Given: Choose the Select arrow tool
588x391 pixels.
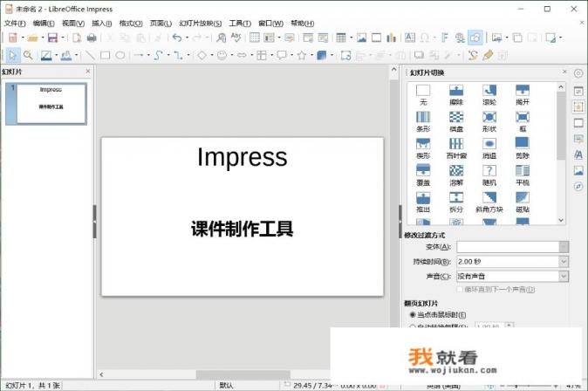Looking at the screenshot, I should (x=12, y=56).
